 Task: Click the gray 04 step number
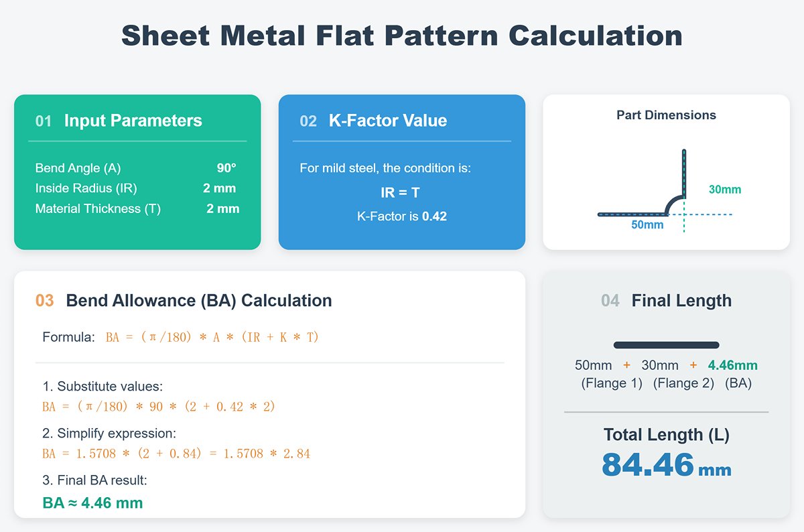pos(610,301)
